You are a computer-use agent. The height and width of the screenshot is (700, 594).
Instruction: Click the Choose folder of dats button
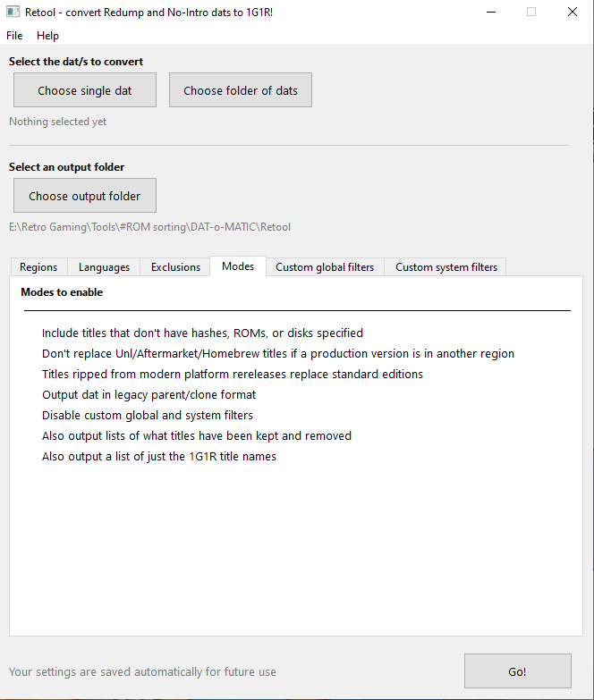[241, 90]
